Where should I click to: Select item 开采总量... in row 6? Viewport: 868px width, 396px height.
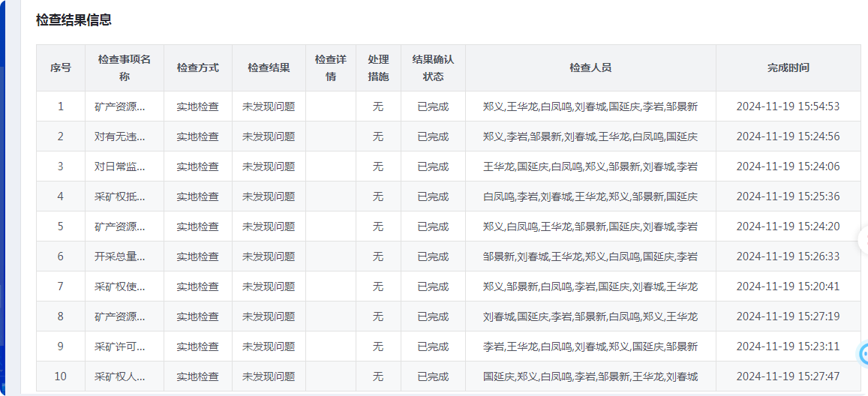[x=120, y=256]
